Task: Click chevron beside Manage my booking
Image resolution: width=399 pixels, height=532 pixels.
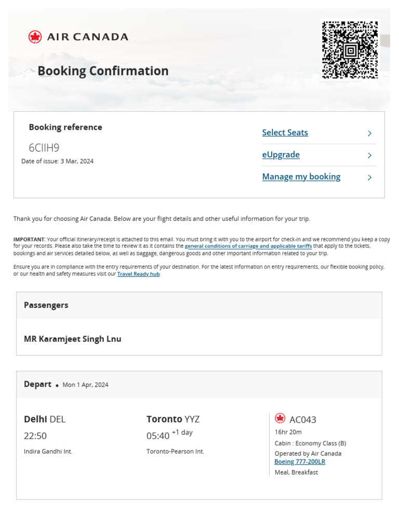Action: (369, 178)
